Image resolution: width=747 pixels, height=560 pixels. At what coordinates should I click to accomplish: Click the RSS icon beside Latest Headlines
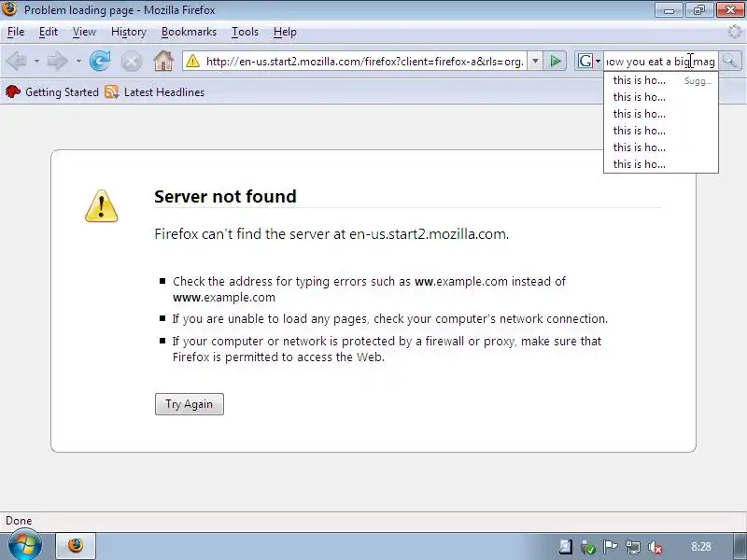(x=111, y=91)
